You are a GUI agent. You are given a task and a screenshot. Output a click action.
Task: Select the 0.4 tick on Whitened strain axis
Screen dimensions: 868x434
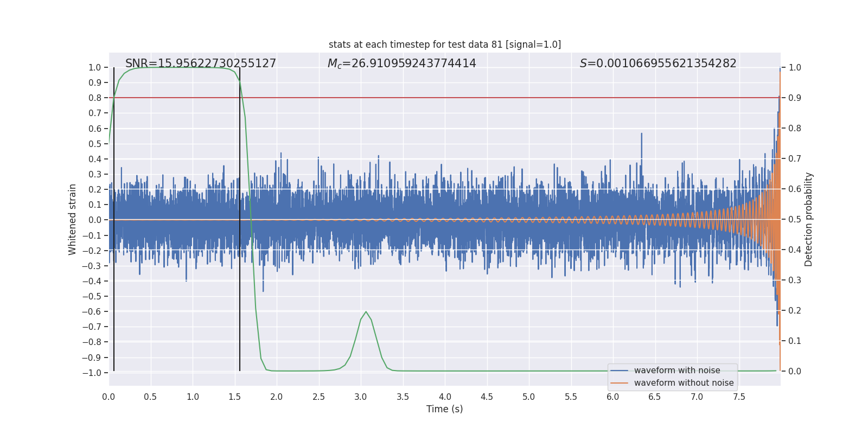coord(95,159)
